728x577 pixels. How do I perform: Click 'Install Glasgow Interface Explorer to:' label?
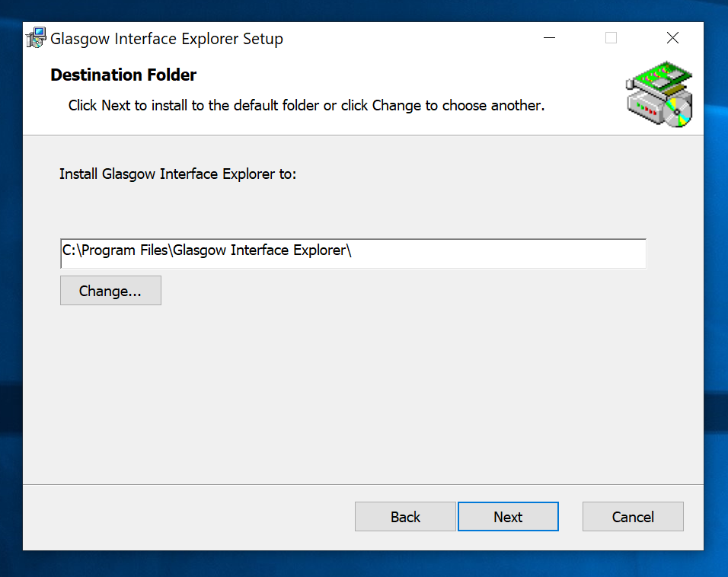178,174
